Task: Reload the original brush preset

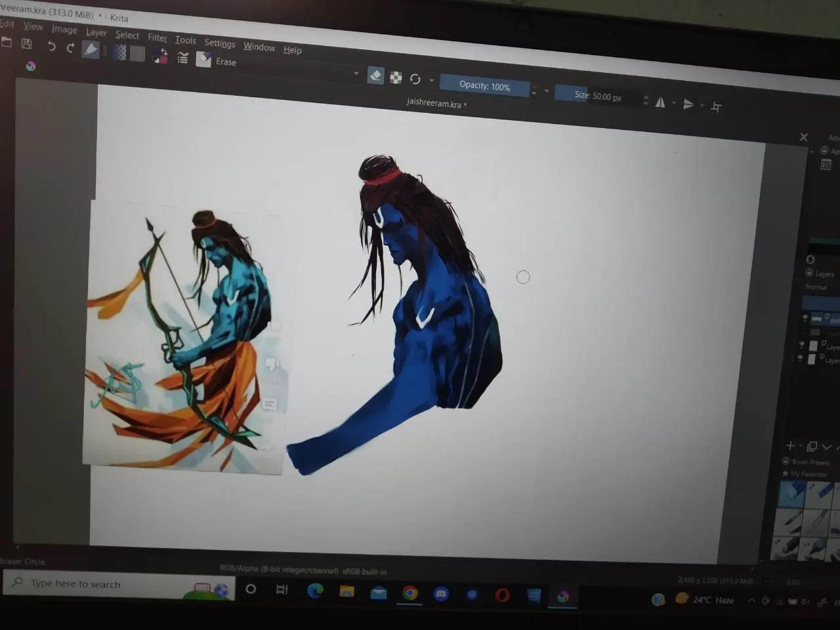Action: [x=415, y=79]
